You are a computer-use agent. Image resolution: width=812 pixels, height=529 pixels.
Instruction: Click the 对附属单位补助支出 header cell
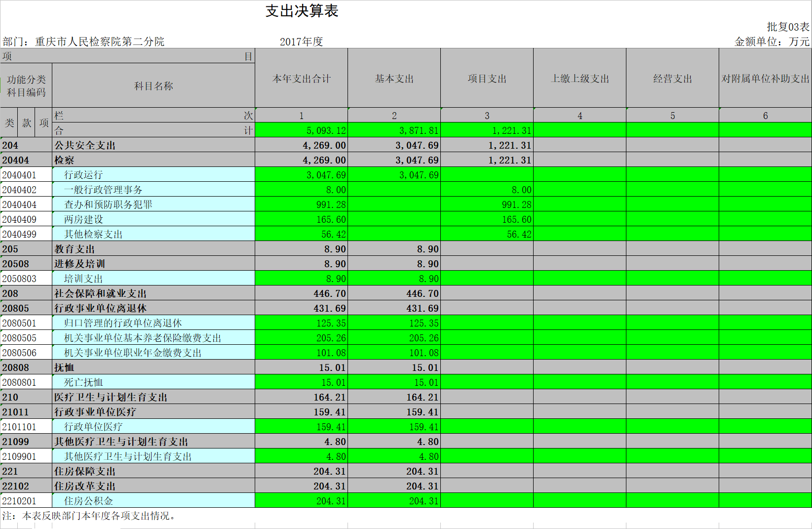pos(765,79)
